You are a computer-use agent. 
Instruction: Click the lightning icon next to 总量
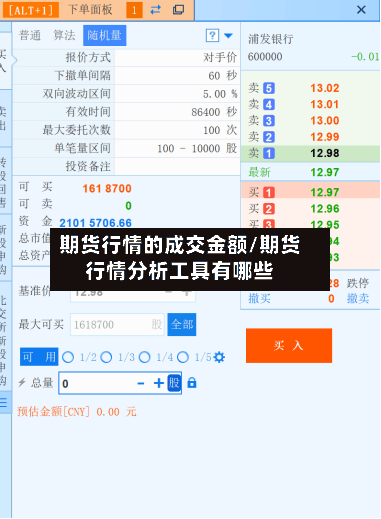coord(22,382)
